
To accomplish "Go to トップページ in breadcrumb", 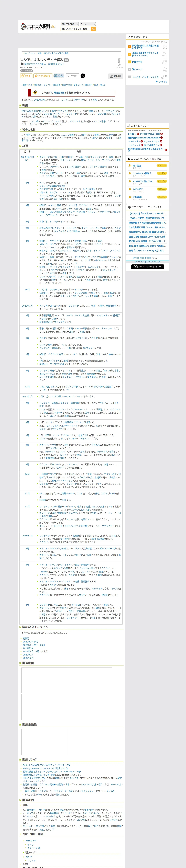I will 29,53.
